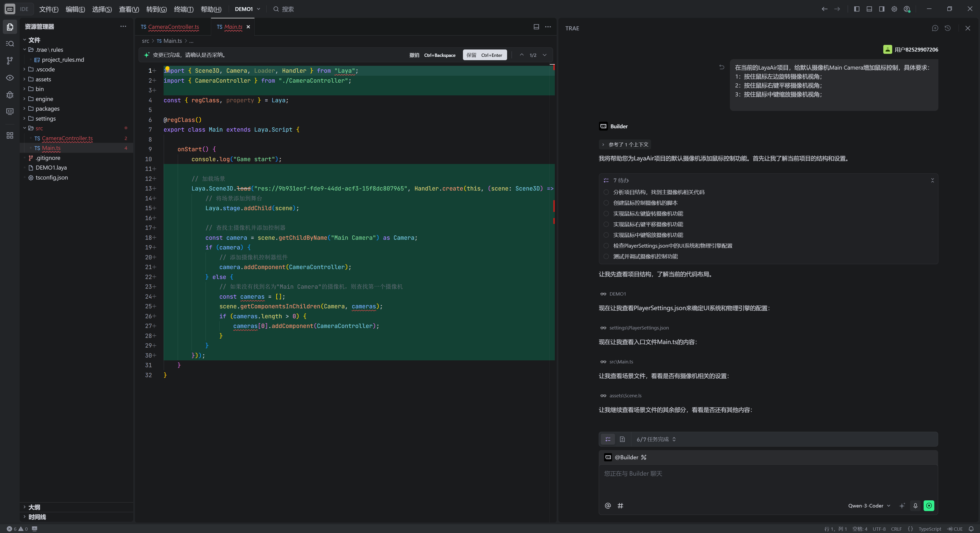Click the microphone voice input icon
980x533 pixels.
pyautogui.click(x=915, y=506)
